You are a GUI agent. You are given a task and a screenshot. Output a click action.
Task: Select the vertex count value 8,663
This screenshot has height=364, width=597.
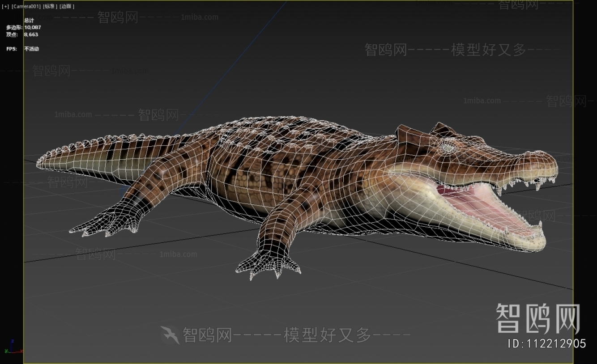(31, 34)
